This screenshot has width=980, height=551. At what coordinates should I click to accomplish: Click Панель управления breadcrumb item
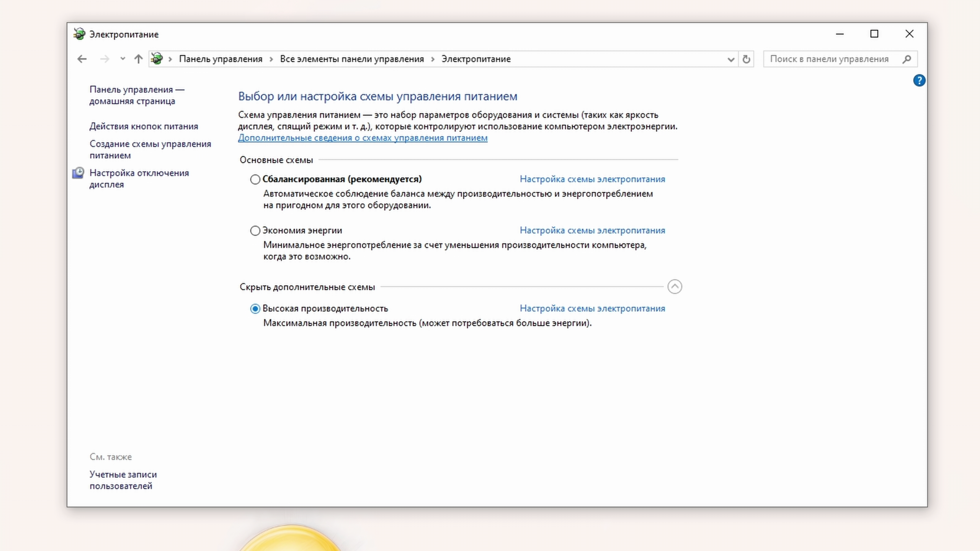point(220,59)
